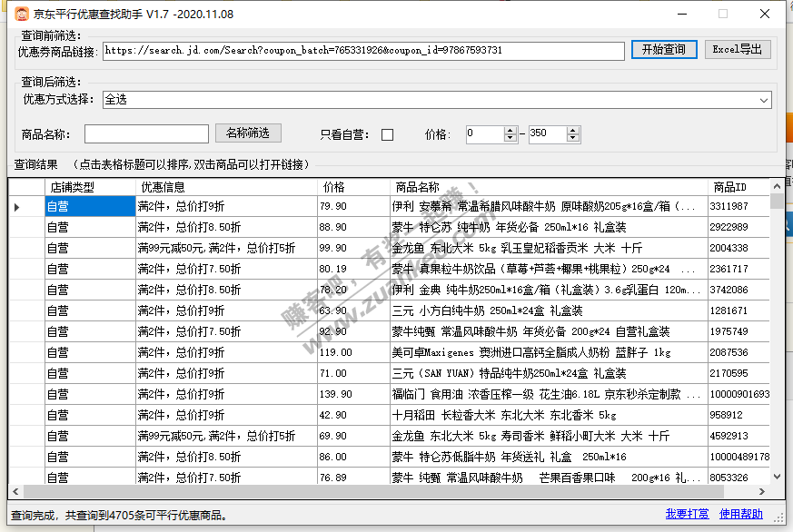Viewport: 793px width, 532px height.
Task: Click the horizontal scrollbar left arrow
Action: coord(15,491)
